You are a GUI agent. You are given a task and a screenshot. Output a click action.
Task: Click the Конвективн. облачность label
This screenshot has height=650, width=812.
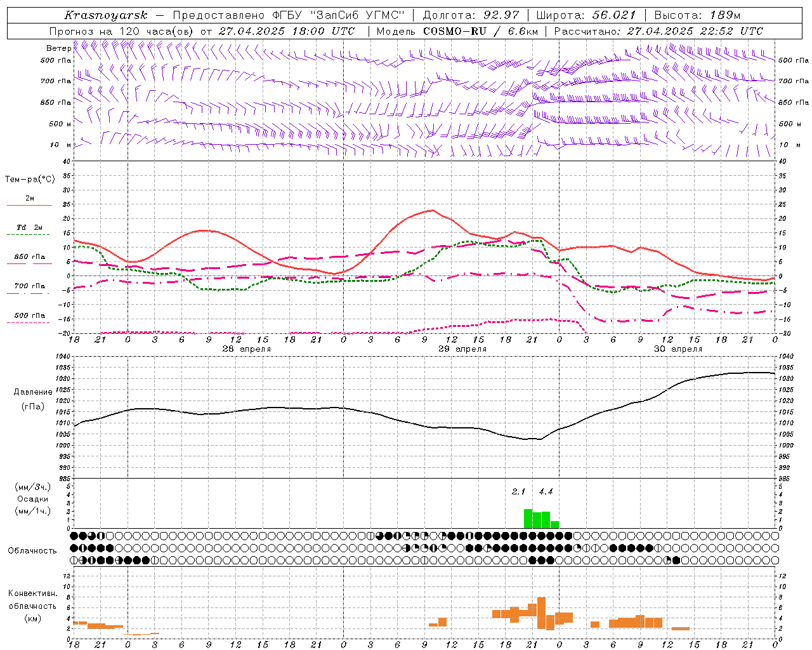pyautogui.click(x=33, y=600)
